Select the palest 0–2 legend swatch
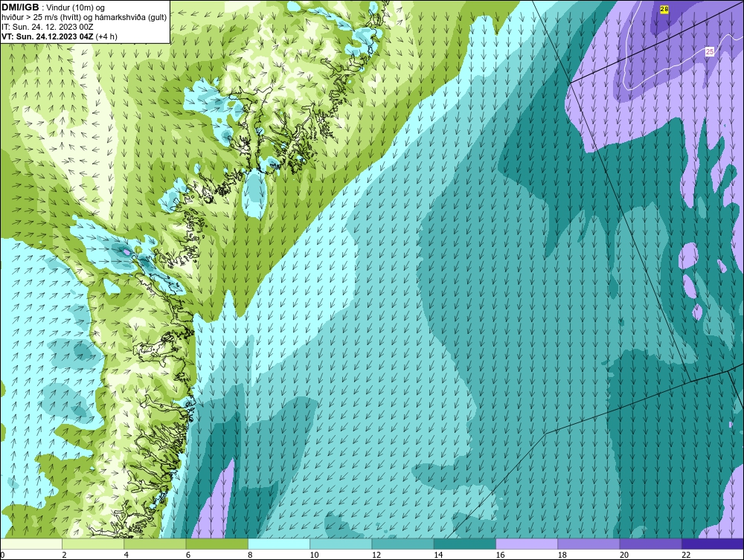The image size is (744, 560). coord(31,544)
